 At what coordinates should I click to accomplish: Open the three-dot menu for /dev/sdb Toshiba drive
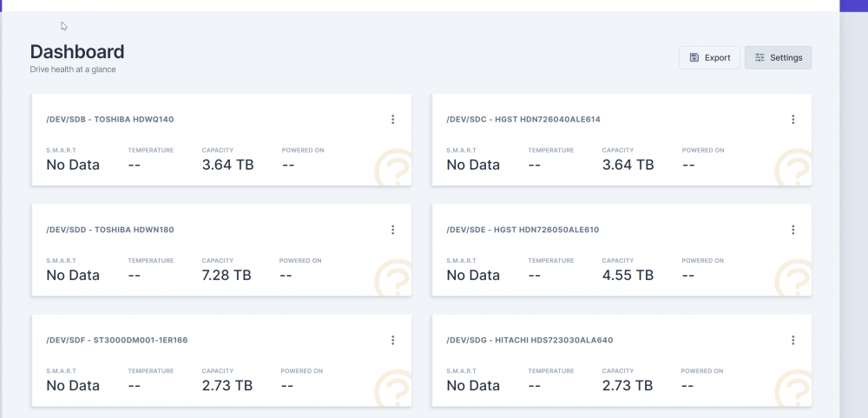point(392,120)
